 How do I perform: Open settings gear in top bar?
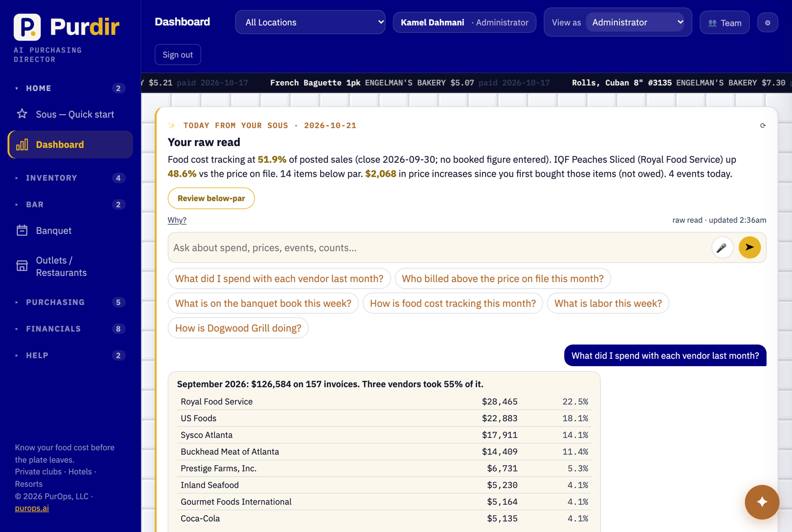click(x=768, y=23)
